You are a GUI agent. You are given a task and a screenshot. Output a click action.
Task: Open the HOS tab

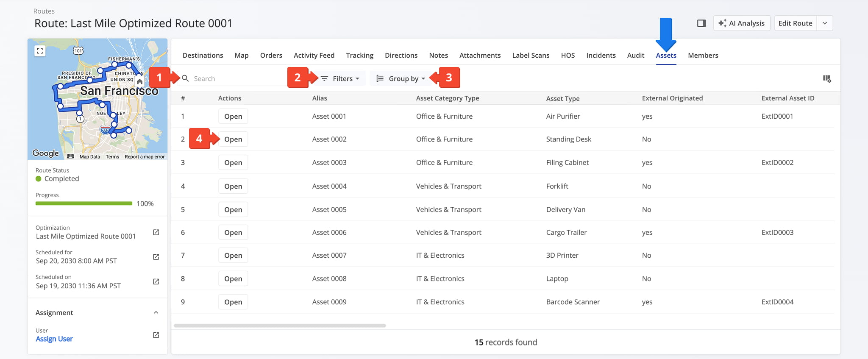pyautogui.click(x=568, y=55)
